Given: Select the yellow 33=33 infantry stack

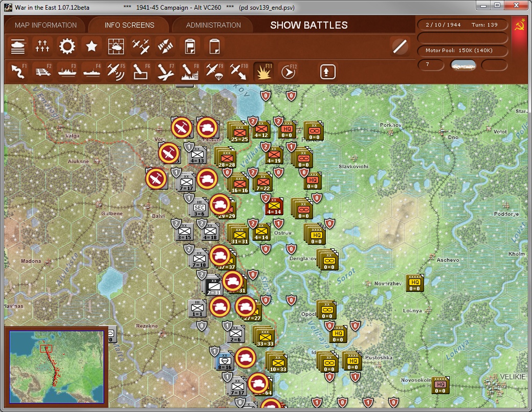Looking at the screenshot, I should (264, 337).
